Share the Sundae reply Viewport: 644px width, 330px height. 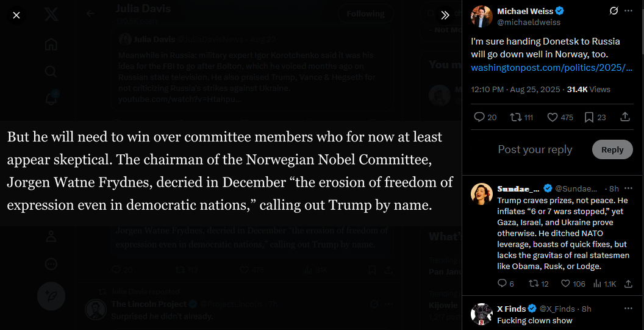[628, 284]
